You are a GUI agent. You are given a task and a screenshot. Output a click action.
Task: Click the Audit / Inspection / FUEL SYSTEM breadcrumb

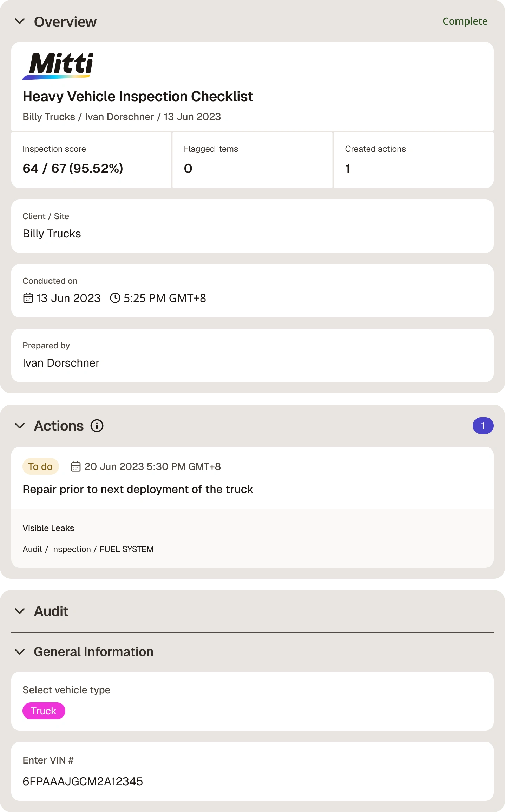point(88,549)
